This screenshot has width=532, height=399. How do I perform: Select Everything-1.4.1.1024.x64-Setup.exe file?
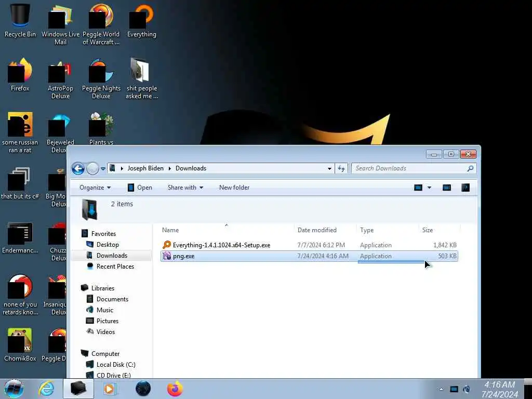[x=310, y=245]
